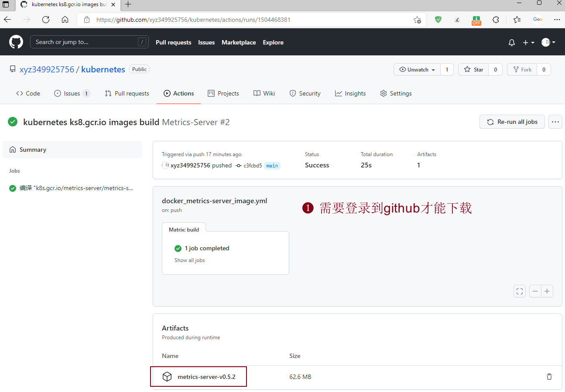Click Show all jobs

tap(190, 260)
